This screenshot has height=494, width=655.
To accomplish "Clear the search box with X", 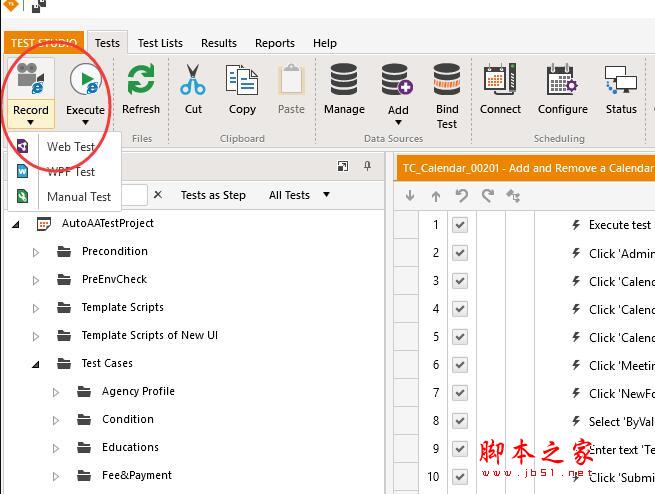I will click(157, 195).
